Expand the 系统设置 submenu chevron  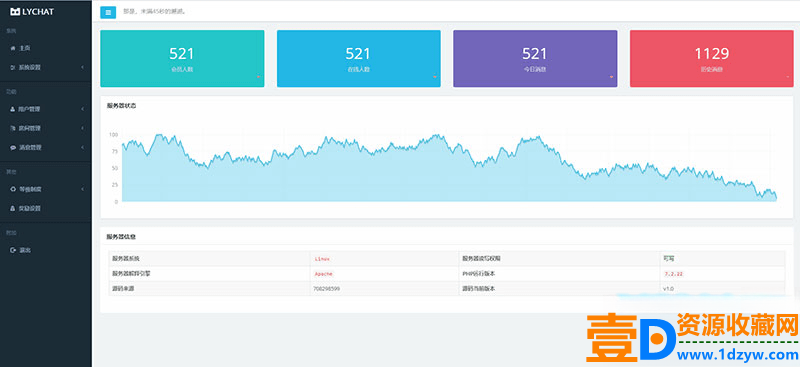(82, 67)
